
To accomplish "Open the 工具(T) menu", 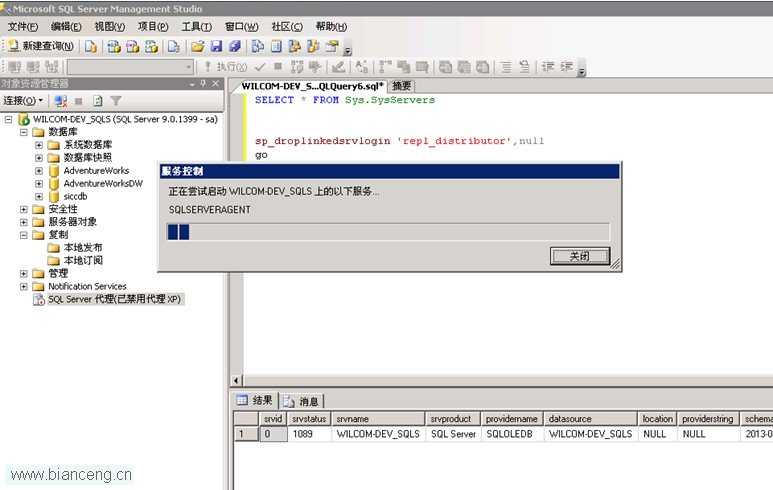I will pyautogui.click(x=197, y=27).
